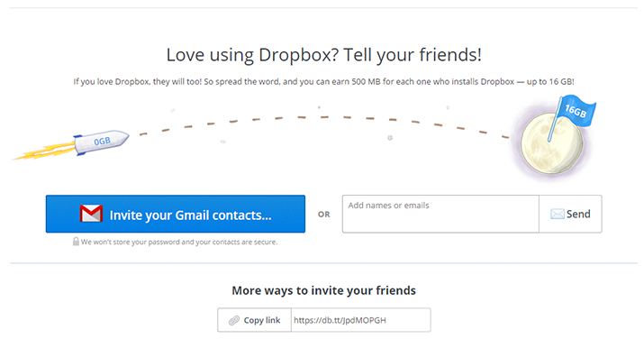Click the 500 MB earning description text
Viewport: 644px width, 339px height.
323,82
